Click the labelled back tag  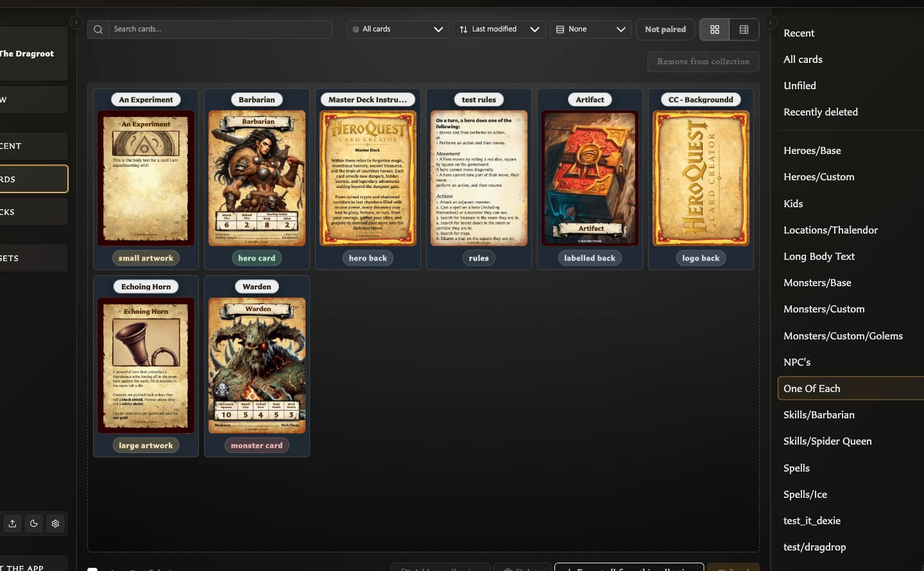click(590, 258)
